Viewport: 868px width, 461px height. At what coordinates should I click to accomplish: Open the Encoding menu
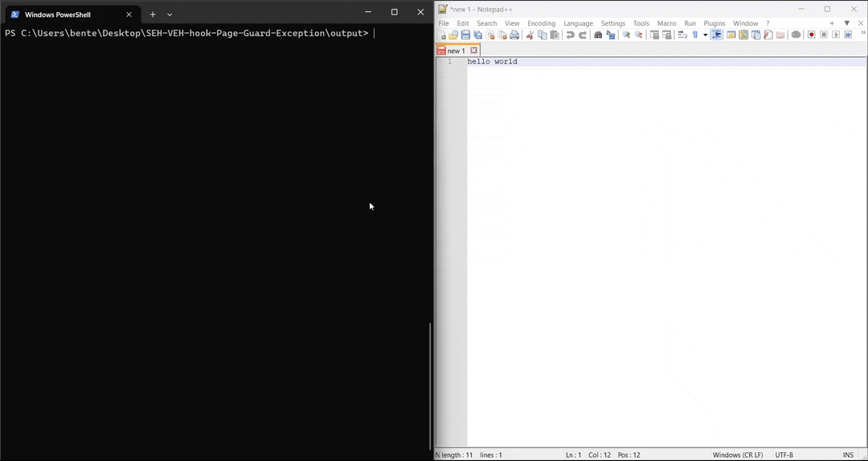click(x=542, y=23)
